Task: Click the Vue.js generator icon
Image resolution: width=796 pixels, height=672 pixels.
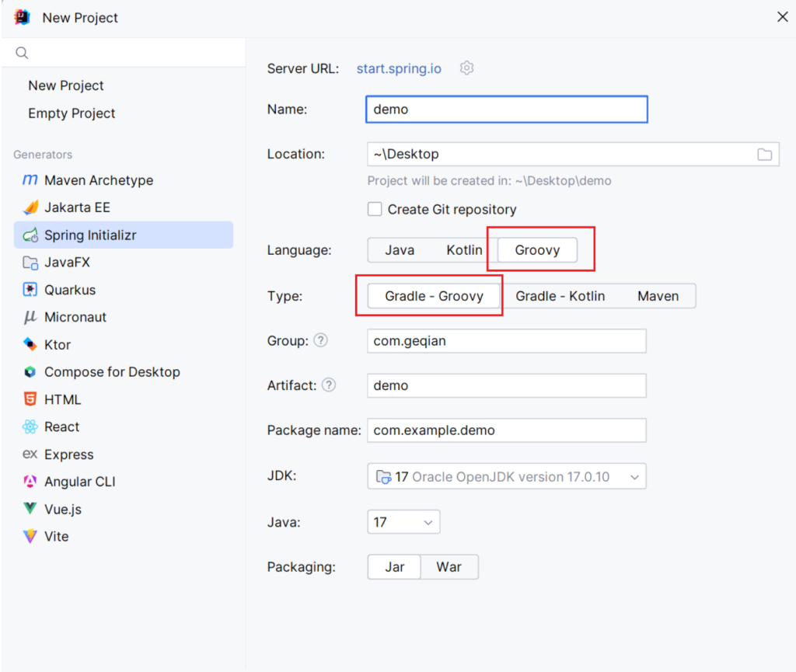Action: tap(30, 509)
